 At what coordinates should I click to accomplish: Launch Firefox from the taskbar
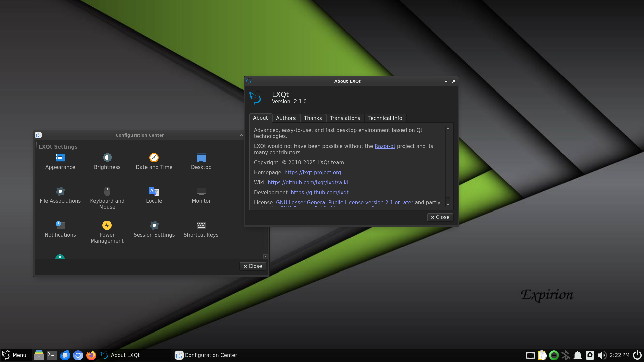(x=91, y=355)
